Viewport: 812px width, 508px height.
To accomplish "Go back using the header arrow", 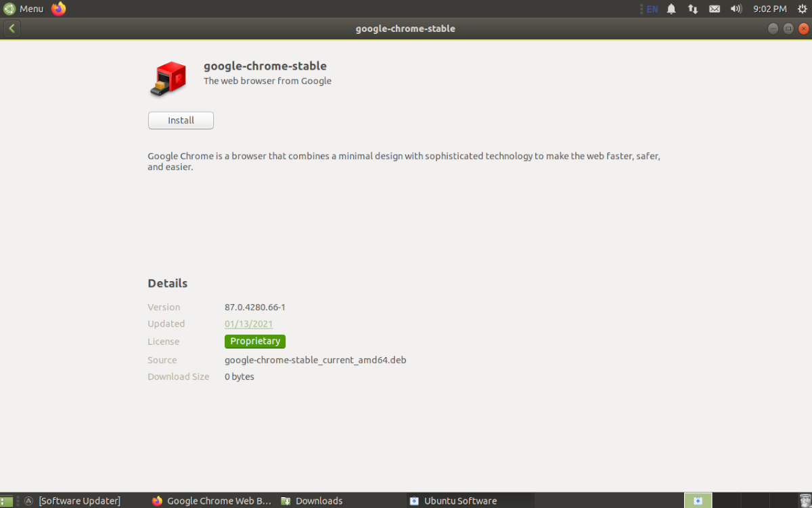I will 12,28.
